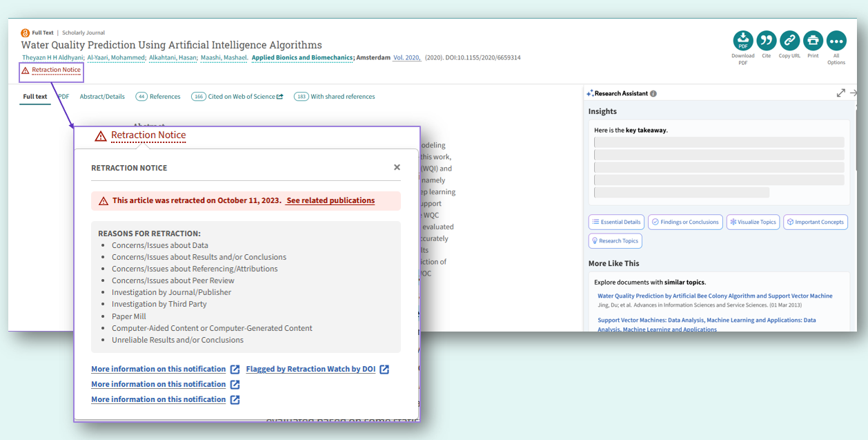Click the info icon next to Research Assistant
The width and height of the screenshot is (868, 440).
click(x=653, y=94)
